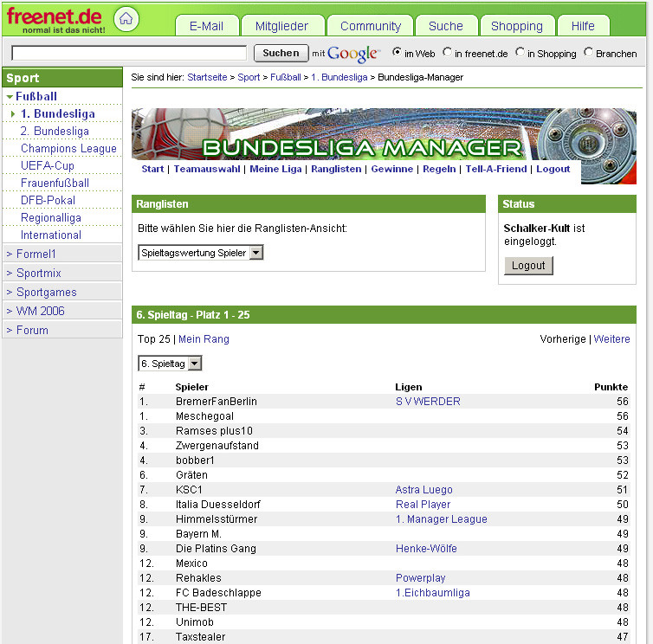This screenshot has height=644, width=653.
Task: Open Regeln in the manager menu
Action: [439, 169]
